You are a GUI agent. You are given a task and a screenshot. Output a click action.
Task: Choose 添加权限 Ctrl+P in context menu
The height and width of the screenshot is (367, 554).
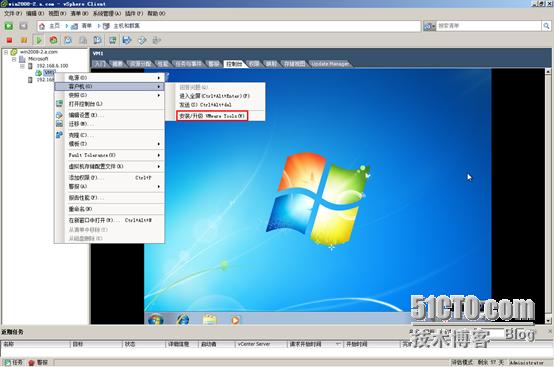[x=110, y=178]
